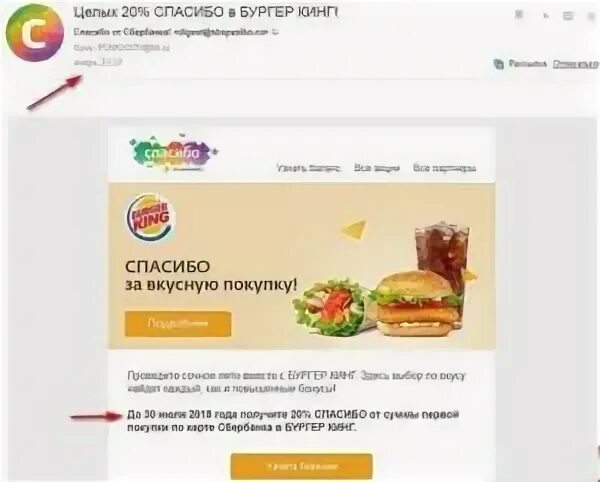Image resolution: width=600 pixels, height=482 pixels.
Task: Click the recipient address after Кому
Action: tap(134, 47)
